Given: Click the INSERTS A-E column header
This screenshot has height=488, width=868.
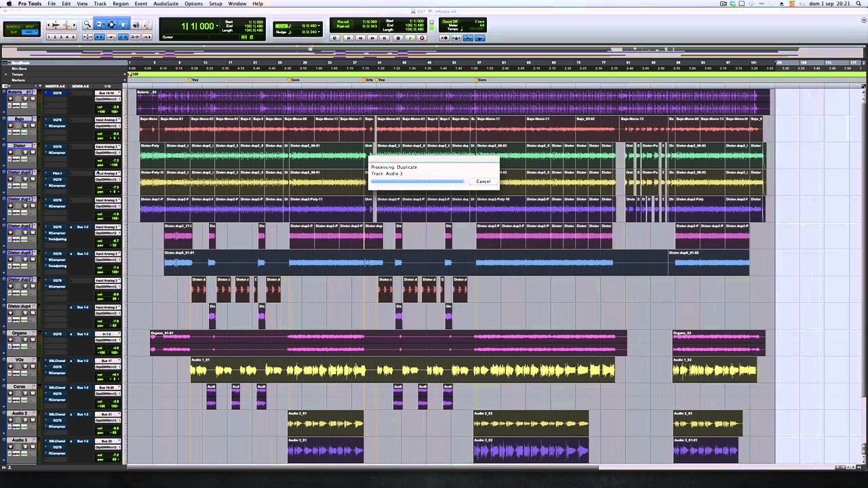Looking at the screenshot, I should 55,86.
